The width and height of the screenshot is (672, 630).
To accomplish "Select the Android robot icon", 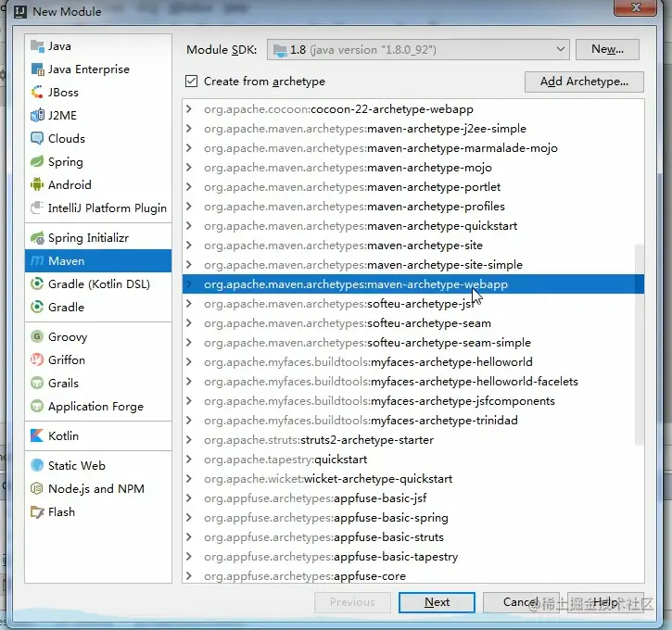I will tap(37, 184).
